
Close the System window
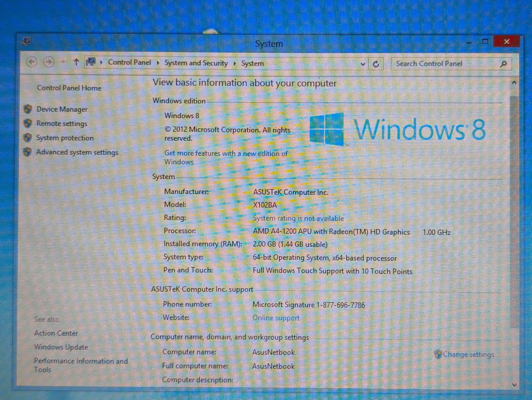(x=506, y=42)
